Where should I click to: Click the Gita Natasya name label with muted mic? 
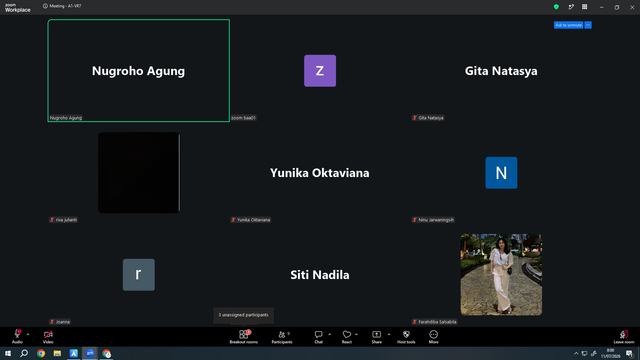[x=428, y=118]
